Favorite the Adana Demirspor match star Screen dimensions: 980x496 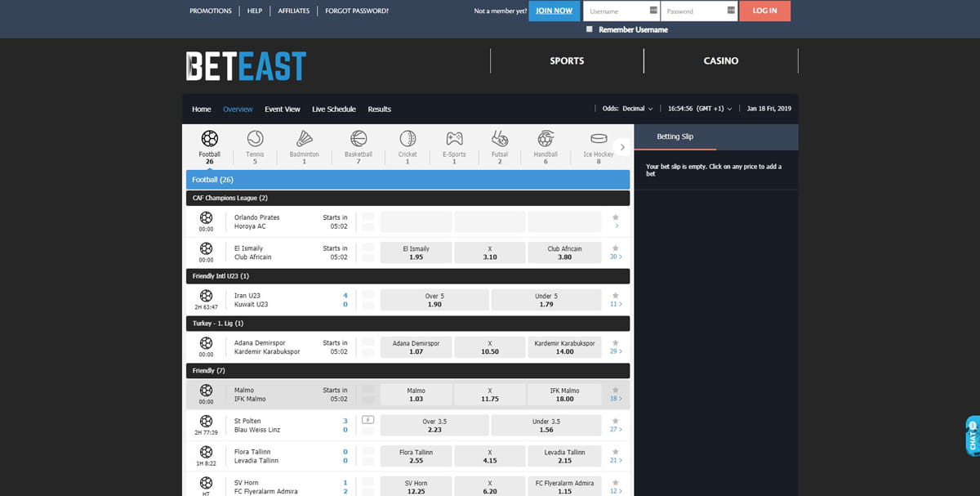(x=616, y=343)
